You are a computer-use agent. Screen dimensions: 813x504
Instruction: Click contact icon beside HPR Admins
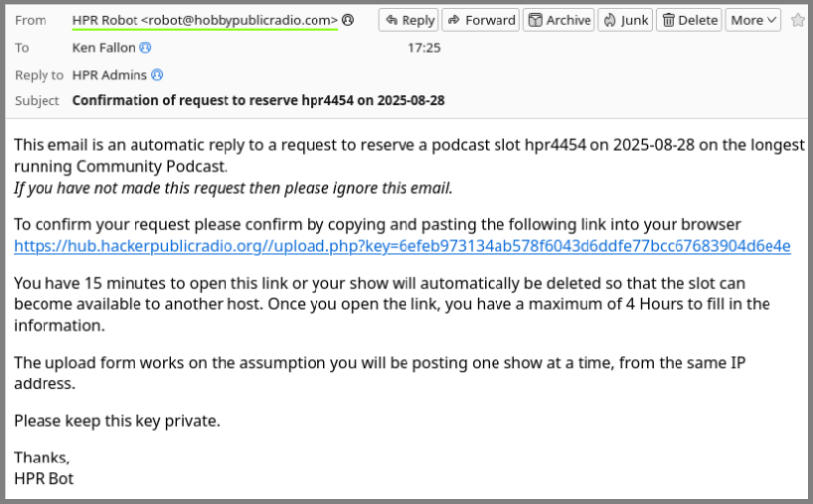click(x=157, y=75)
